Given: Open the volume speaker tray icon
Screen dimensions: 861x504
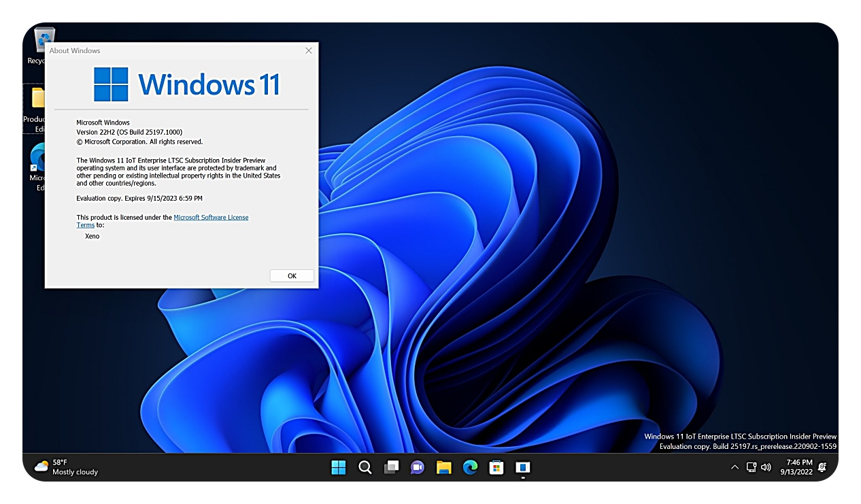Looking at the screenshot, I should click(x=766, y=467).
